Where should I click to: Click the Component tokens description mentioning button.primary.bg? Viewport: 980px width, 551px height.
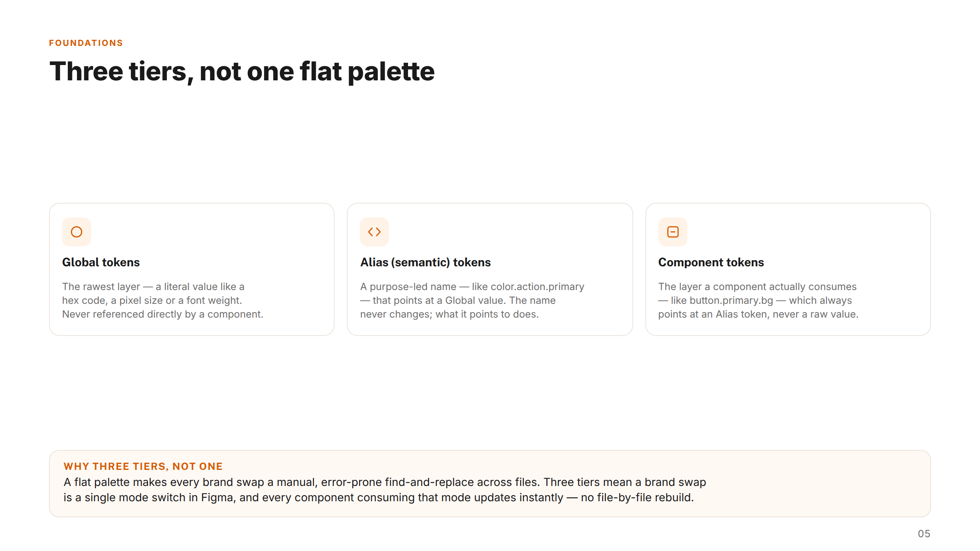758,300
